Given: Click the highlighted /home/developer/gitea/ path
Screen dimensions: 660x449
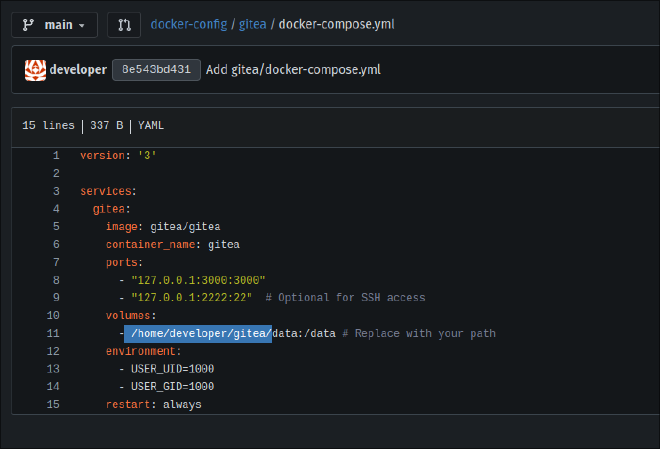Looking at the screenshot, I should (x=198, y=334).
